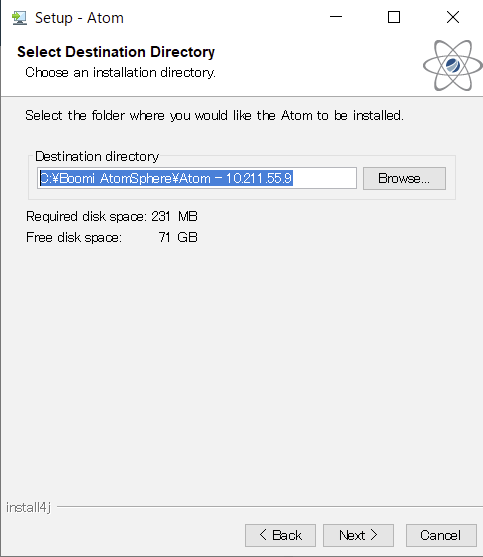Viewport: 483px width, 557px height.
Task: Click the Destination directory group label
Action: pyautogui.click(x=97, y=156)
